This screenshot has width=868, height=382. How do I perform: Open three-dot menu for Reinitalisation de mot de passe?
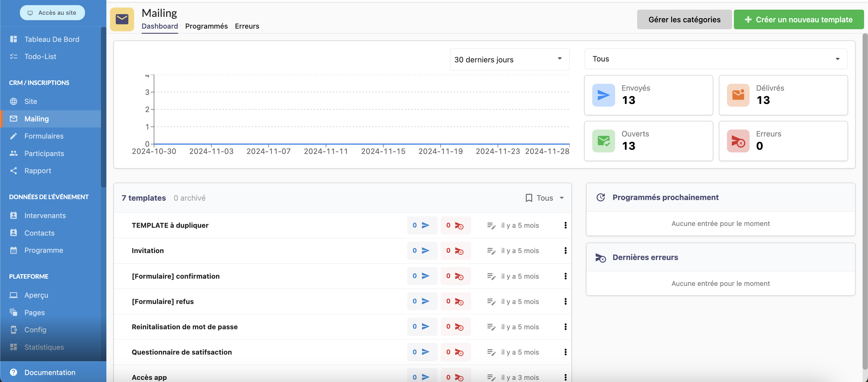[565, 327]
